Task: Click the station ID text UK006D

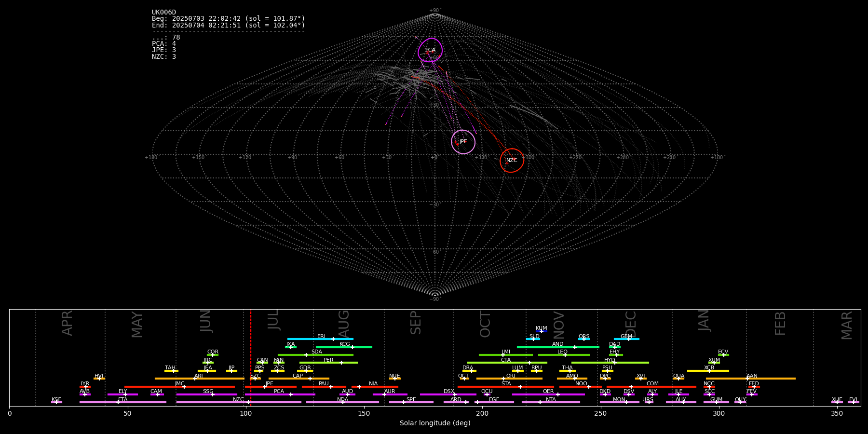Action: 164,13
